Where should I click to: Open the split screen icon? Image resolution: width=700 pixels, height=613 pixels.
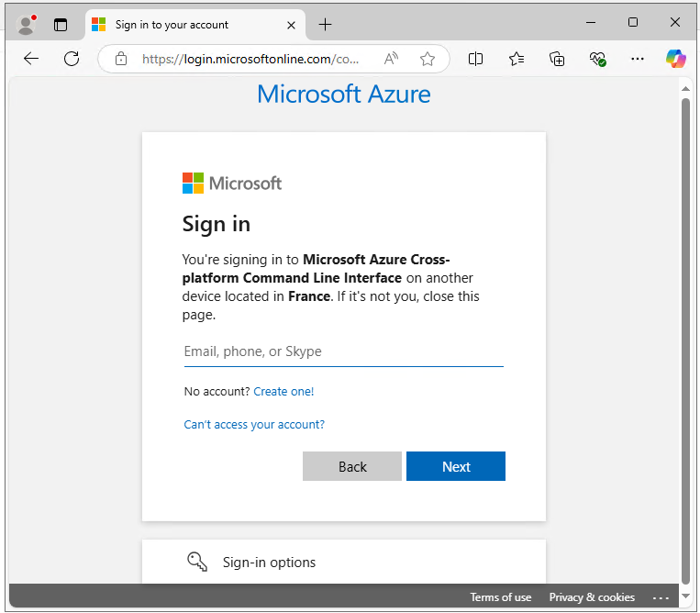475,59
